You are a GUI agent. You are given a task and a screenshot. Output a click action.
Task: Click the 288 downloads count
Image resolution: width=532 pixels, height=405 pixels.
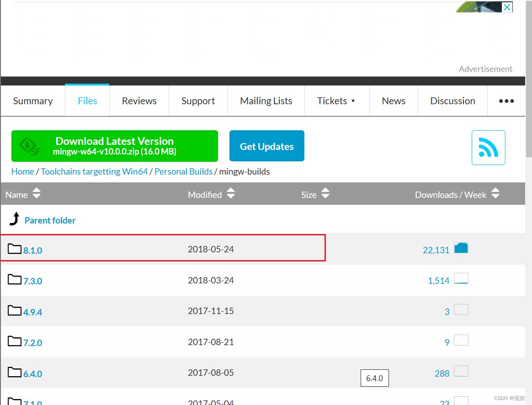coord(442,373)
